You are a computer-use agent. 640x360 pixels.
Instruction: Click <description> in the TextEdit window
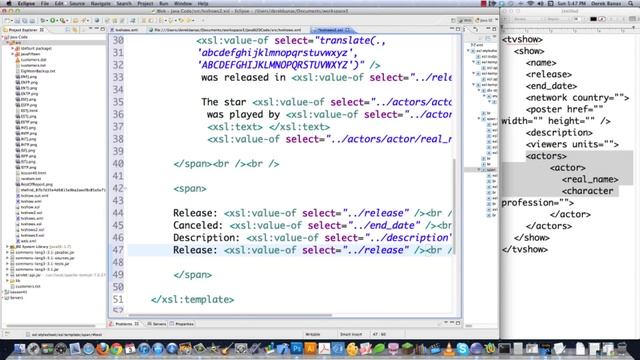[559, 133]
